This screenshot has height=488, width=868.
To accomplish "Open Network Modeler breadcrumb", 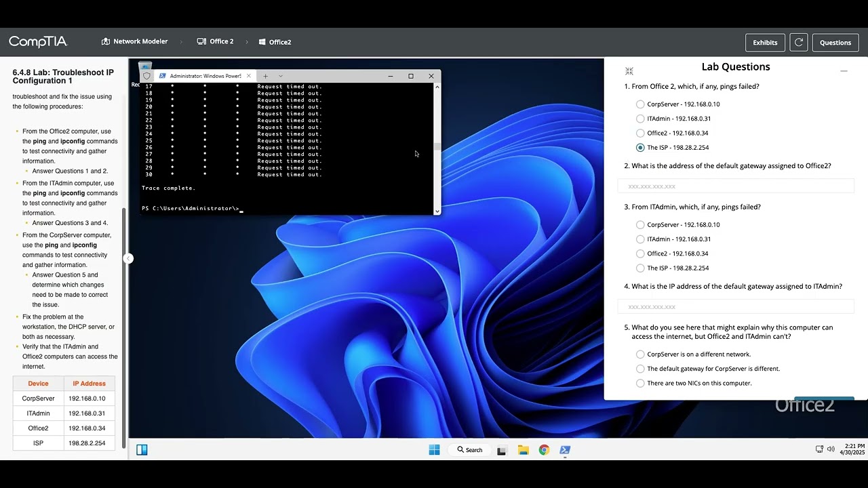I will pyautogui.click(x=134, y=41).
